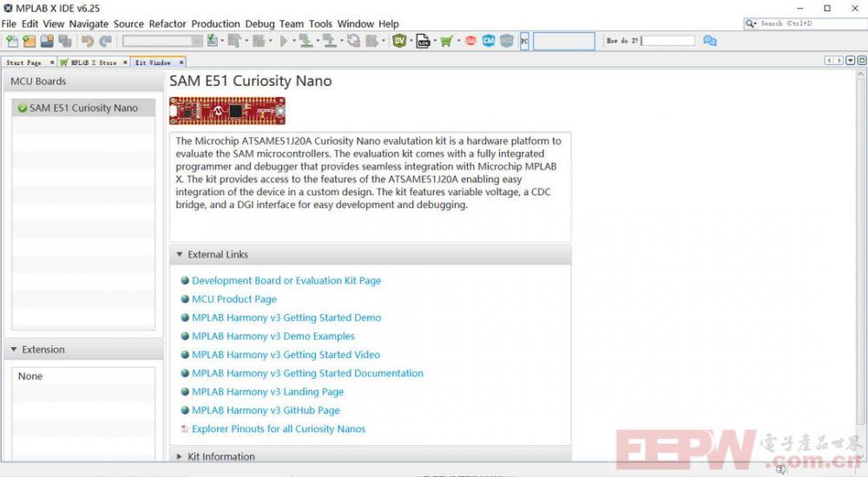This screenshot has width=868, height=477.
Task: Open the Tools menu
Action: (320, 23)
